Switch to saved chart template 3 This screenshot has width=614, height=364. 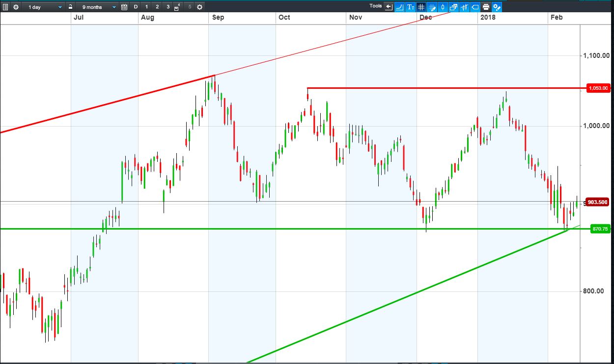coord(168,7)
